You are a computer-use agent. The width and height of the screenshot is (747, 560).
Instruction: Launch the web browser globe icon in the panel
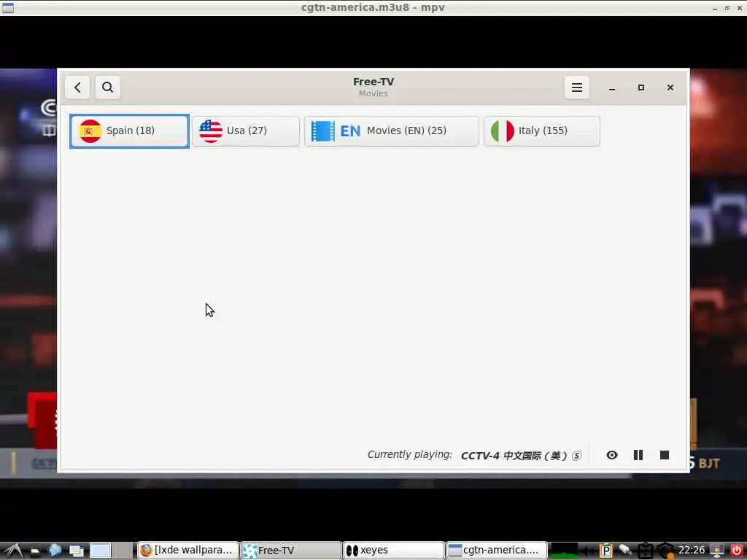click(x=55, y=551)
